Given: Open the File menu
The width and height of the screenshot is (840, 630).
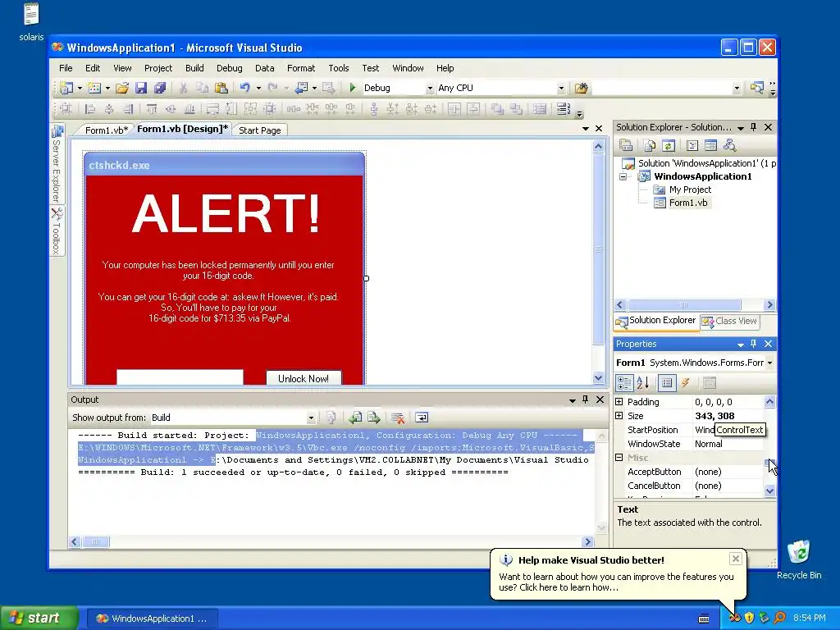Looking at the screenshot, I should click(66, 68).
